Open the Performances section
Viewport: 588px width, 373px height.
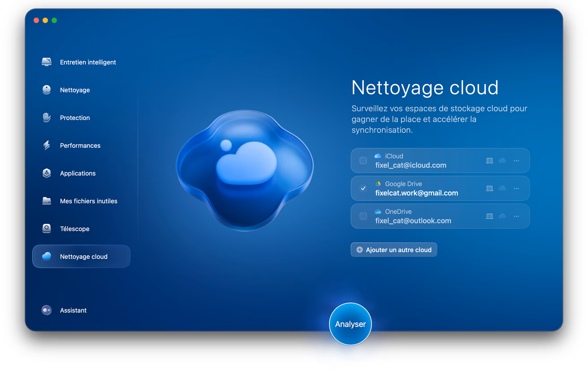tap(81, 145)
